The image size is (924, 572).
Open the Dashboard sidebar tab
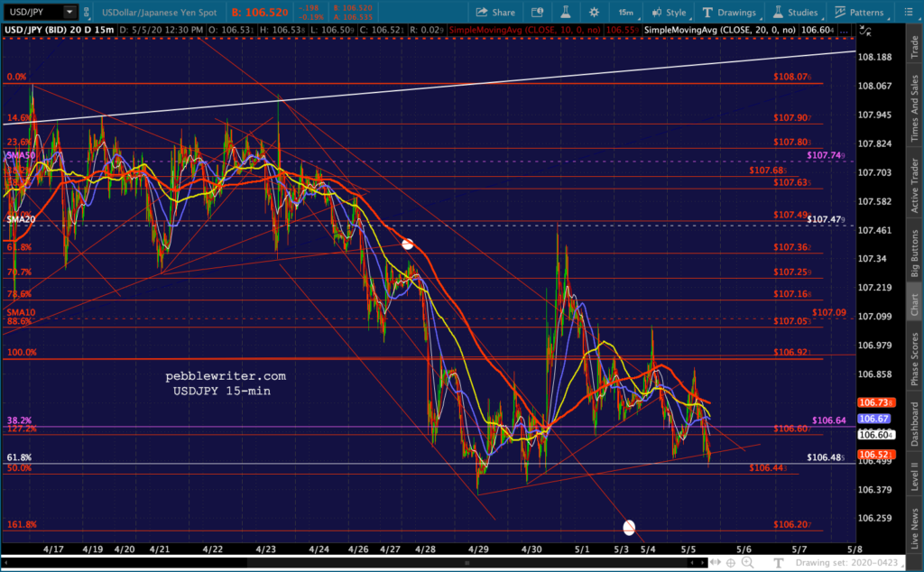915,423
